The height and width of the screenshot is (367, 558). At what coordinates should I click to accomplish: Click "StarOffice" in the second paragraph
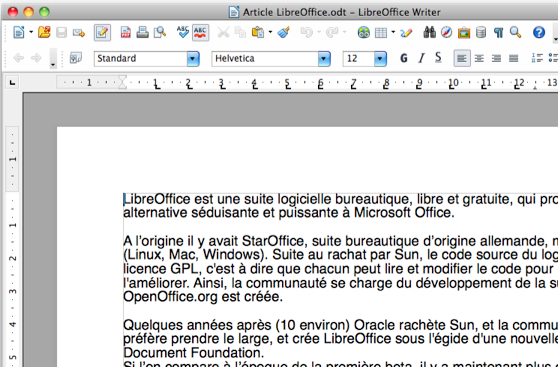(x=273, y=241)
